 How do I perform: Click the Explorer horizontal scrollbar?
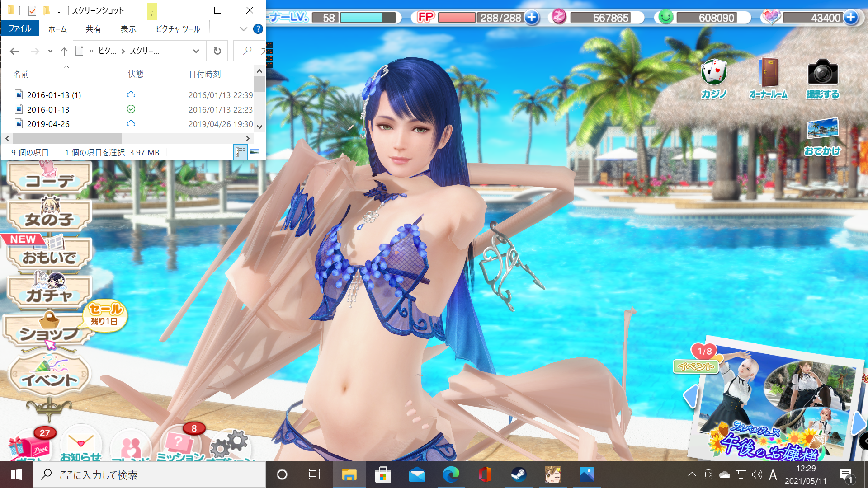(67, 138)
